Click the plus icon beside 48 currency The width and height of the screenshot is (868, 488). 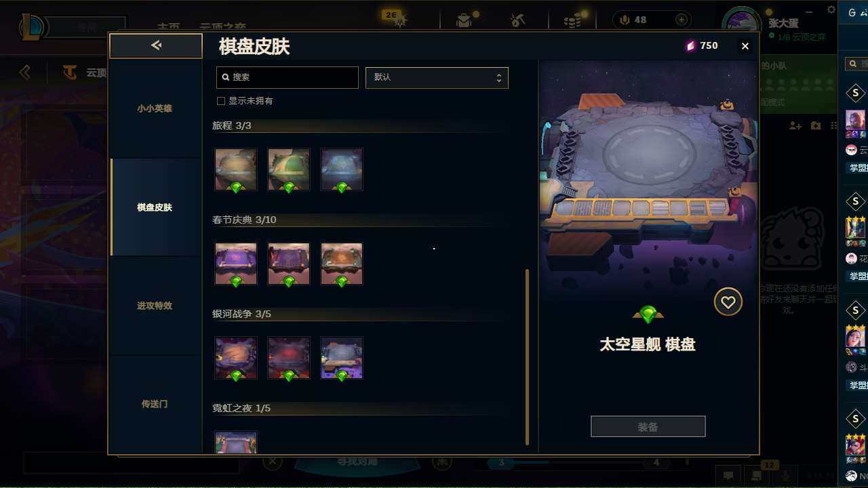point(682,20)
